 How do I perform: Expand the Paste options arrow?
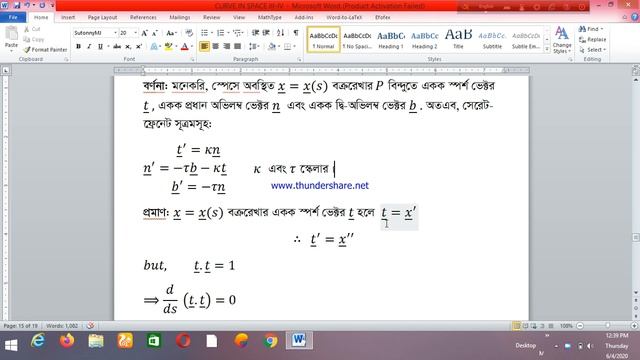pyautogui.click(x=11, y=50)
